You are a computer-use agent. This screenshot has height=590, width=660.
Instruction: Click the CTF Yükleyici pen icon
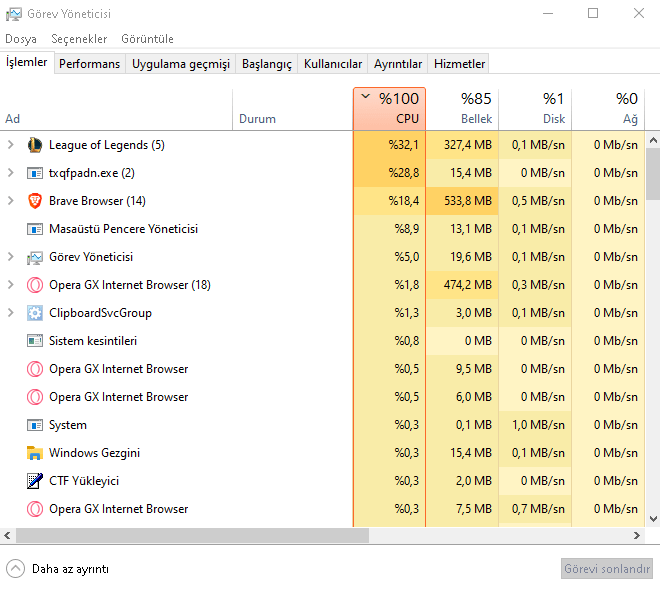point(35,481)
